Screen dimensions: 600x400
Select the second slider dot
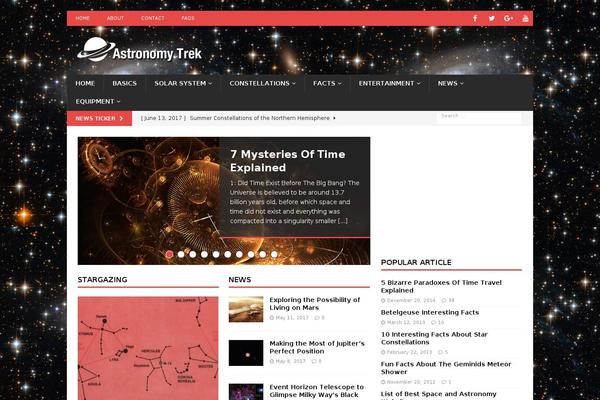[181, 254]
